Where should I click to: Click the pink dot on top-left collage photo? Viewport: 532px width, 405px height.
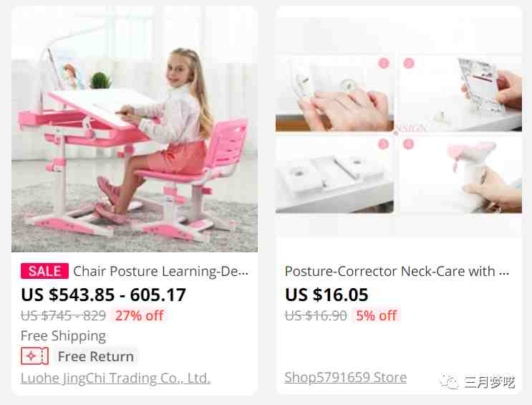click(384, 63)
